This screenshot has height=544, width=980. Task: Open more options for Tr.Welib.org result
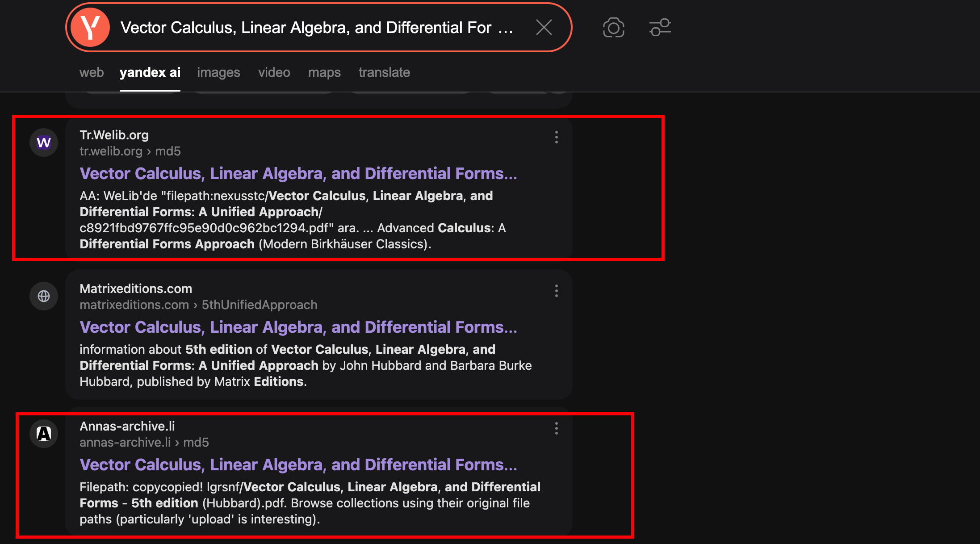pos(556,137)
